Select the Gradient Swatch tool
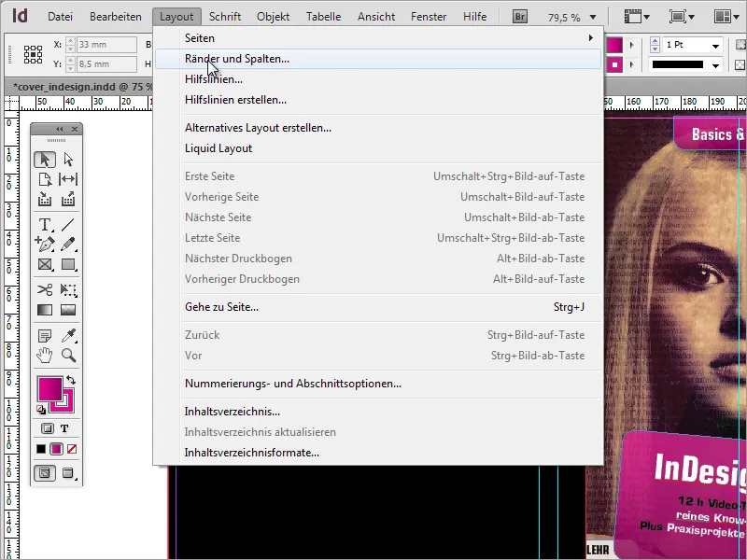The width and height of the screenshot is (747, 560). click(45, 310)
